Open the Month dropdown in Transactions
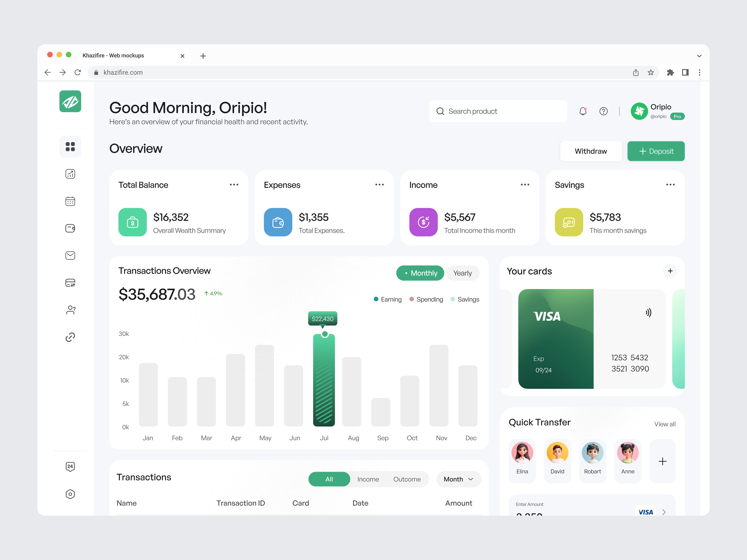The width and height of the screenshot is (747, 560). point(458,479)
